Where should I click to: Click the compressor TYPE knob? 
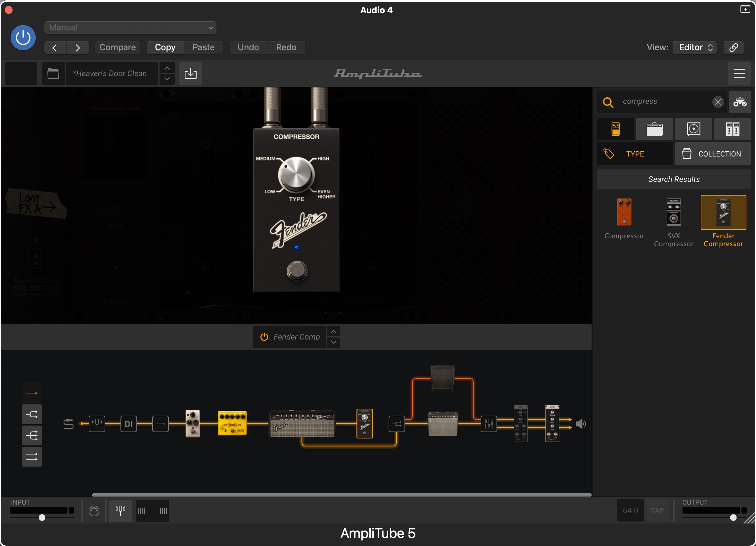pos(296,175)
